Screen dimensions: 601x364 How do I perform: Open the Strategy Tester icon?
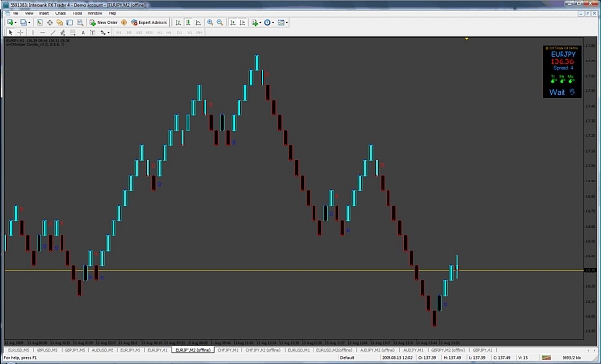pos(80,23)
